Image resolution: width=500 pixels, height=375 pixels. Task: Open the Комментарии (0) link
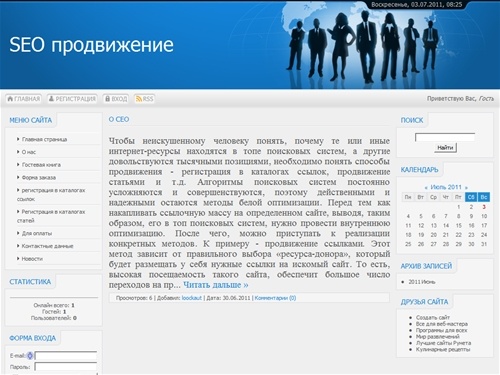pos(275,298)
